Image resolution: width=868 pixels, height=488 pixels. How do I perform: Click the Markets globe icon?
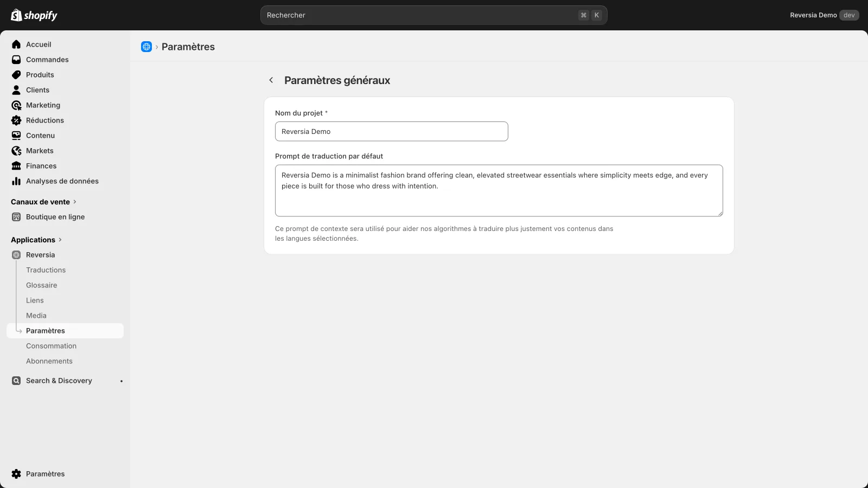coord(16,151)
